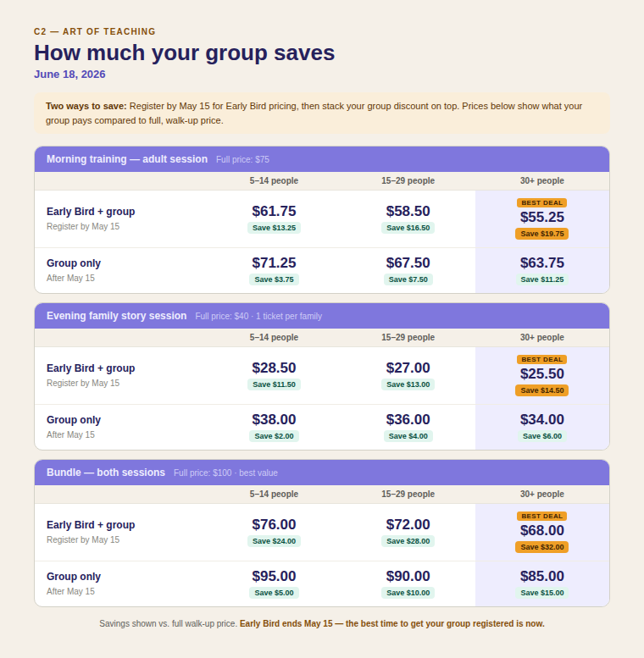Select the orange Save $19.75 badge
The height and width of the screenshot is (658, 644).
tap(541, 234)
